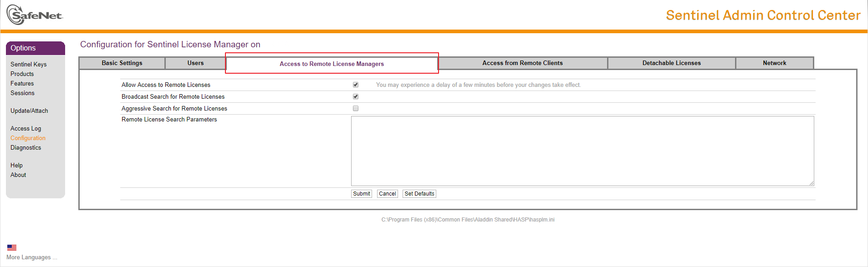Select Access to Remote License Managers tab
This screenshot has width=868, height=267.
pyautogui.click(x=332, y=64)
